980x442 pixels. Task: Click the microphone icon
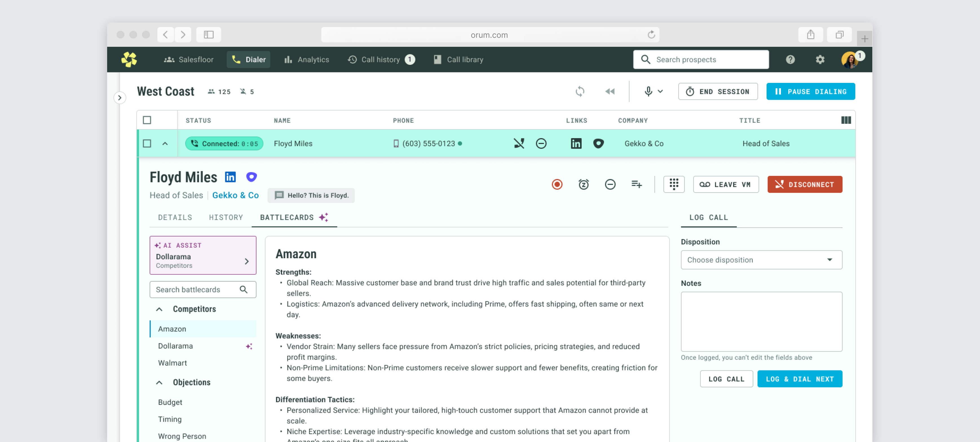click(648, 91)
